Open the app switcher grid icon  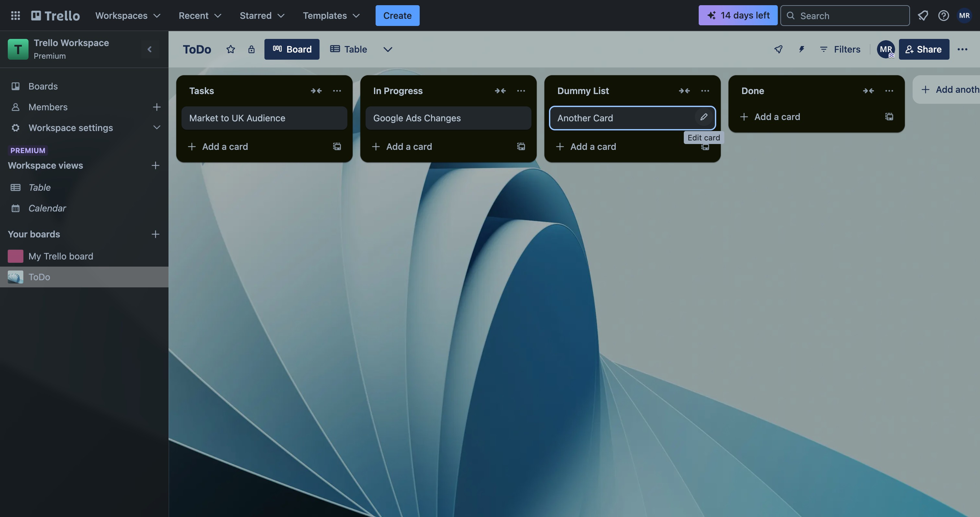tap(15, 16)
